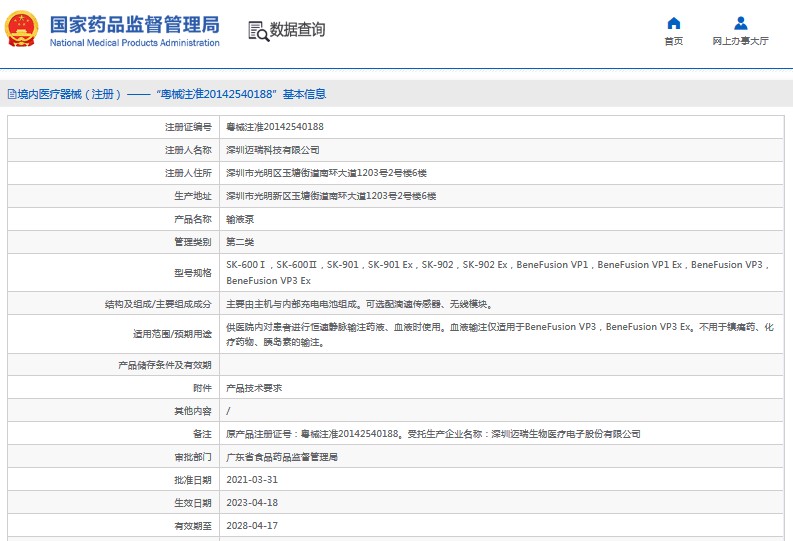Click the 注册人住所 address value
Viewport: 793px width, 541px height.
pyautogui.click(x=326, y=173)
